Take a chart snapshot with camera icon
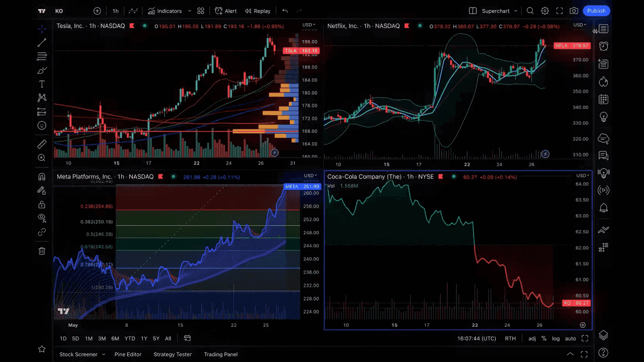Screen dimensions: 644x362 pos(574,11)
